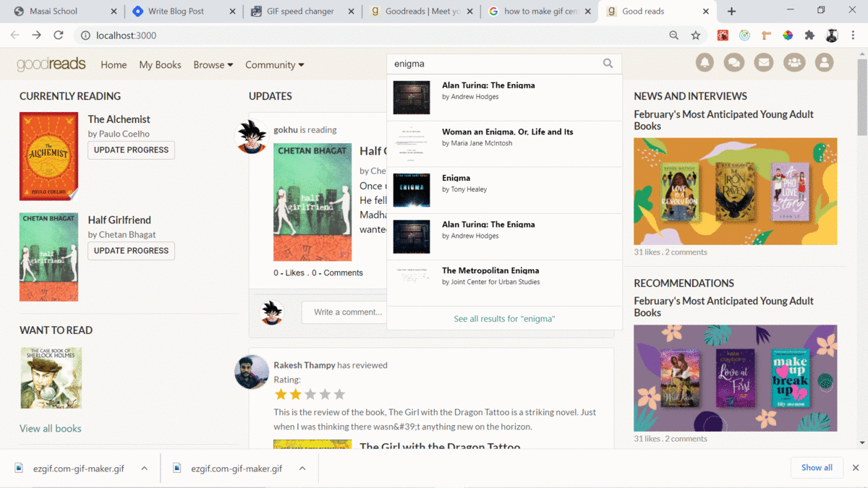Click the search magnifier icon in Goodreads search box
Viewport: 868px width, 488px height.
coord(608,64)
